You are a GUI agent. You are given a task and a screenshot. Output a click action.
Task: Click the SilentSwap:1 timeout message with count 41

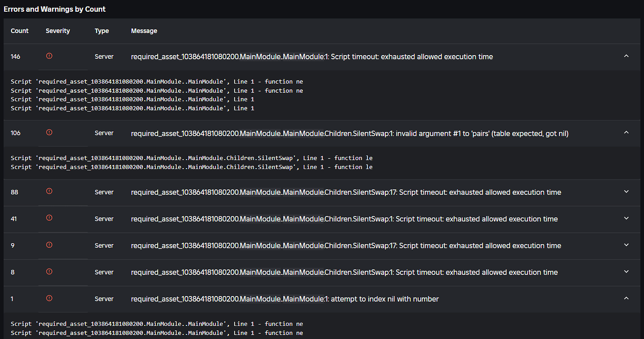pos(344,219)
